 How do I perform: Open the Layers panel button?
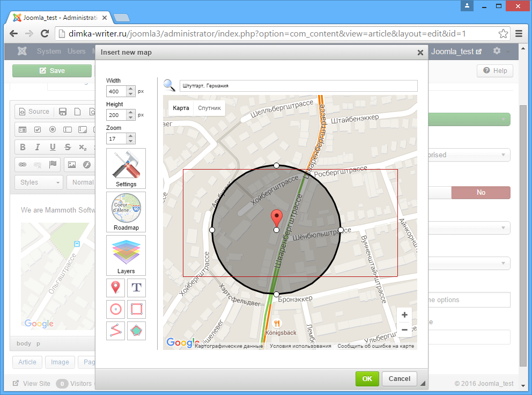[x=126, y=255]
